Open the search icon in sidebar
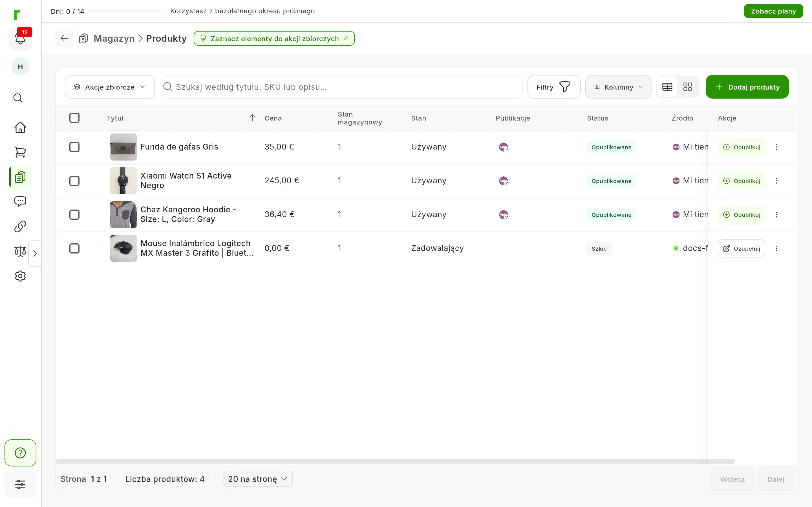 point(18,98)
